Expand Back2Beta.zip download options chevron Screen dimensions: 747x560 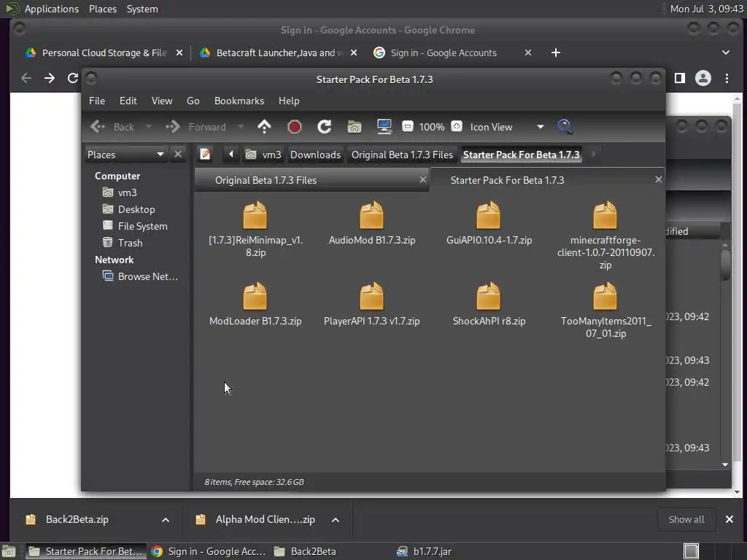166,519
